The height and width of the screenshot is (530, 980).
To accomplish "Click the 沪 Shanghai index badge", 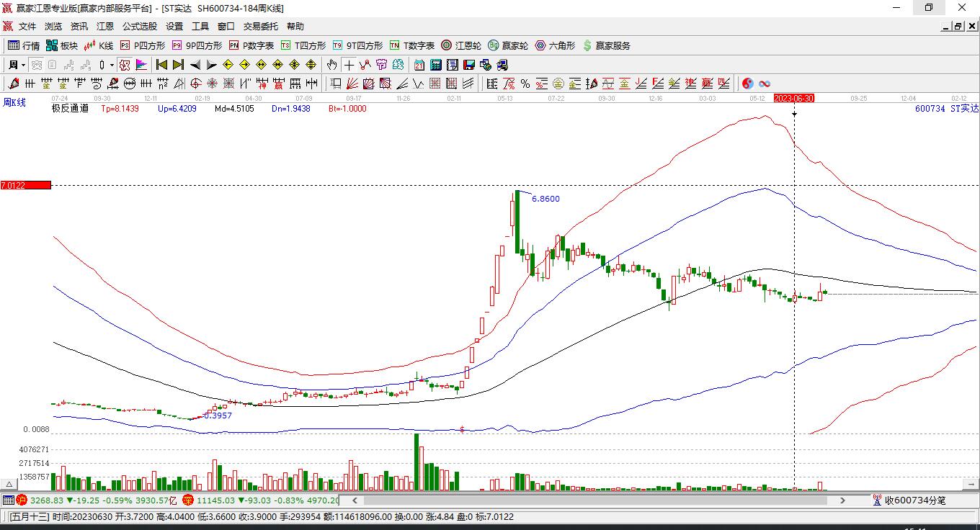I will tap(21, 500).
